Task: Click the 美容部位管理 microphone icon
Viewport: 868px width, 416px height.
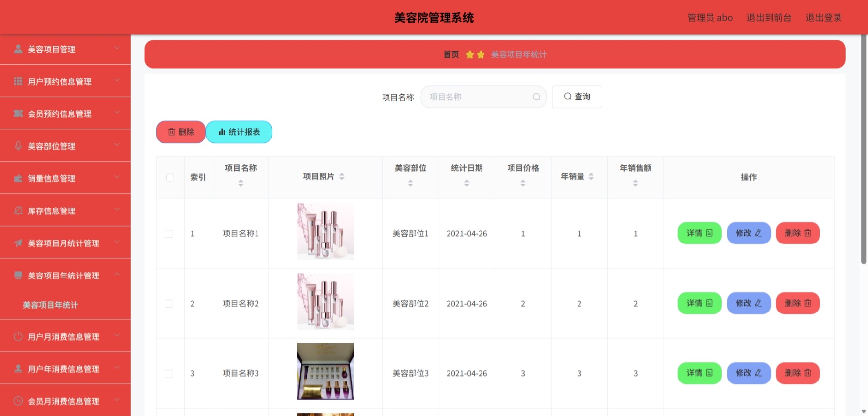Action: [18, 146]
